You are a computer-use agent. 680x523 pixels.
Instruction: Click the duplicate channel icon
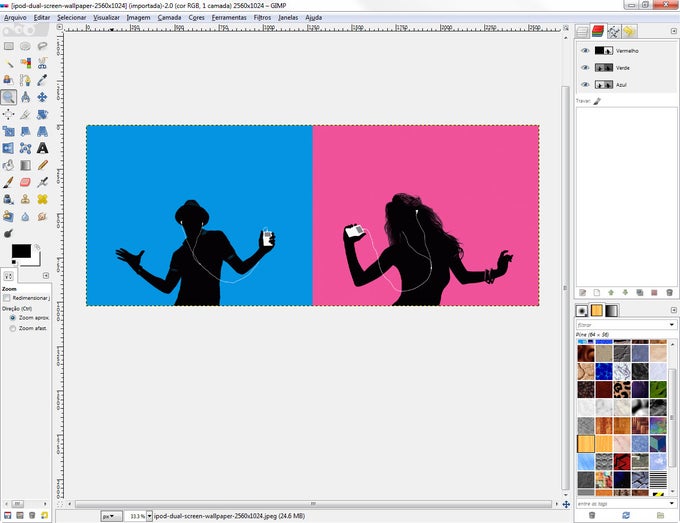(640, 293)
